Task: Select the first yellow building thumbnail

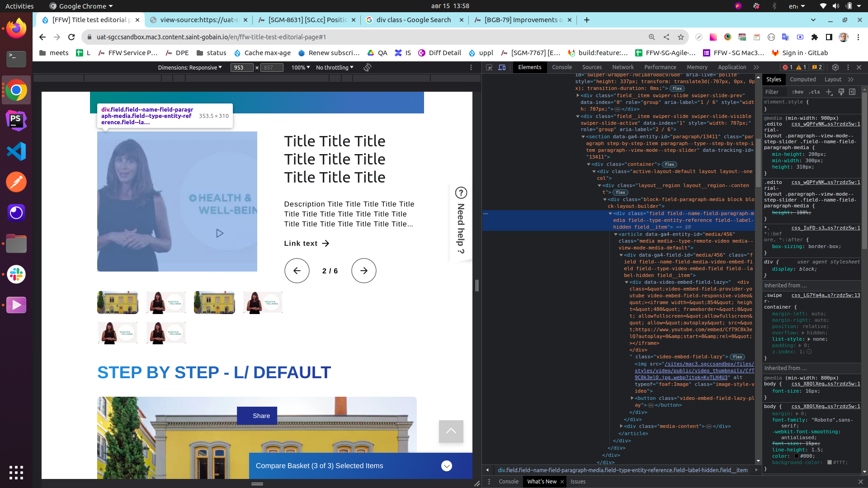Action: [118, 302]
